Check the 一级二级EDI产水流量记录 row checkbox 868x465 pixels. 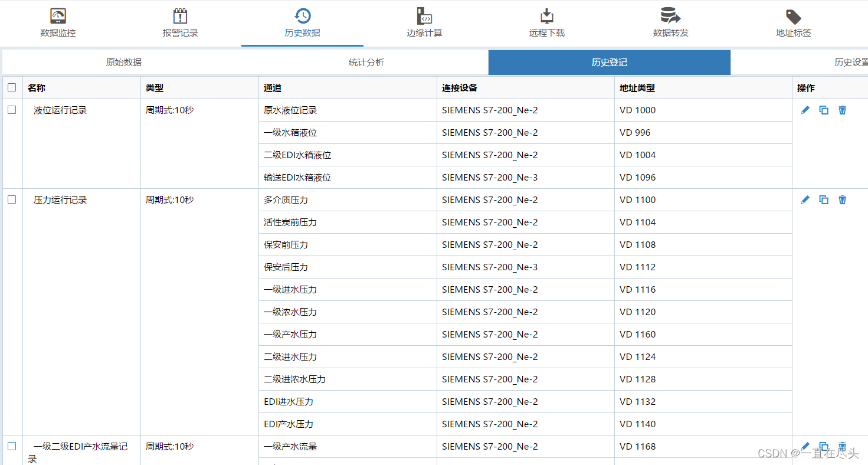click(x=12, y=446)
